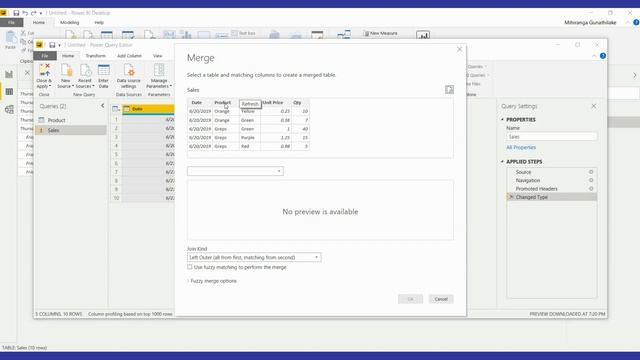Delete the Source step via gear icon
This screenshot has width=640, height=360.
click(x=591, y=172)
